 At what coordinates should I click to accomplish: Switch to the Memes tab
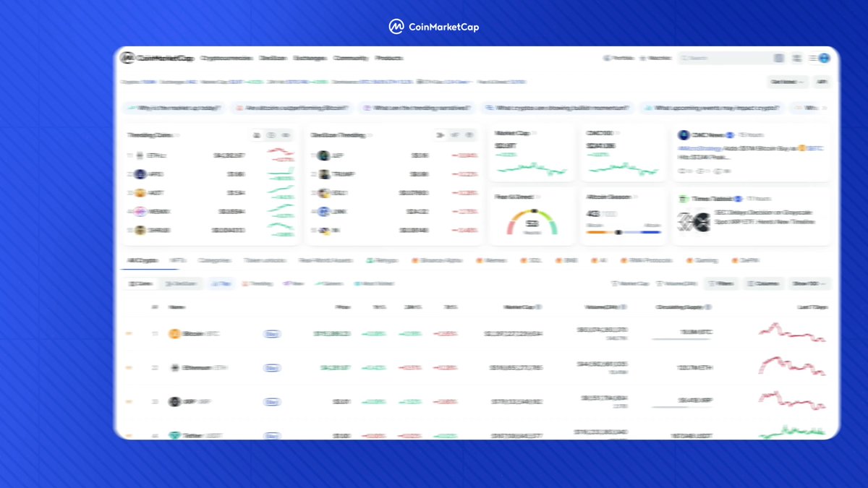coord(490,260)
